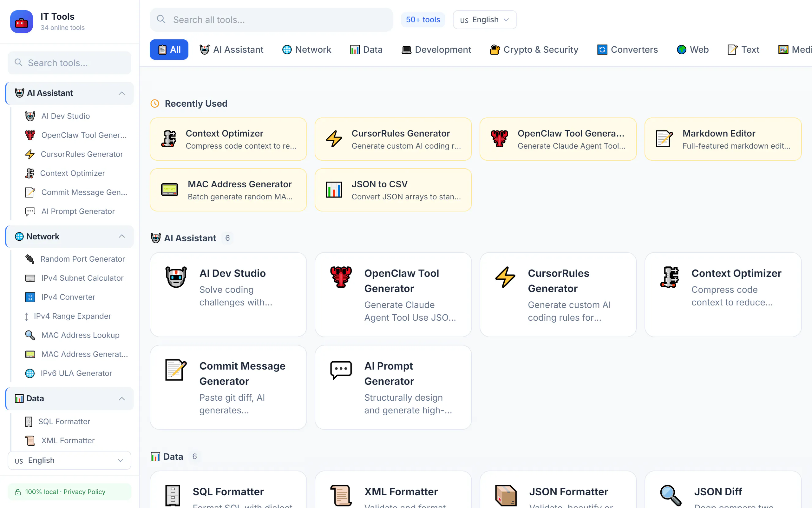
Task: Click XML Formatter scroll icon in sidebar
Action: pos(30,440)
